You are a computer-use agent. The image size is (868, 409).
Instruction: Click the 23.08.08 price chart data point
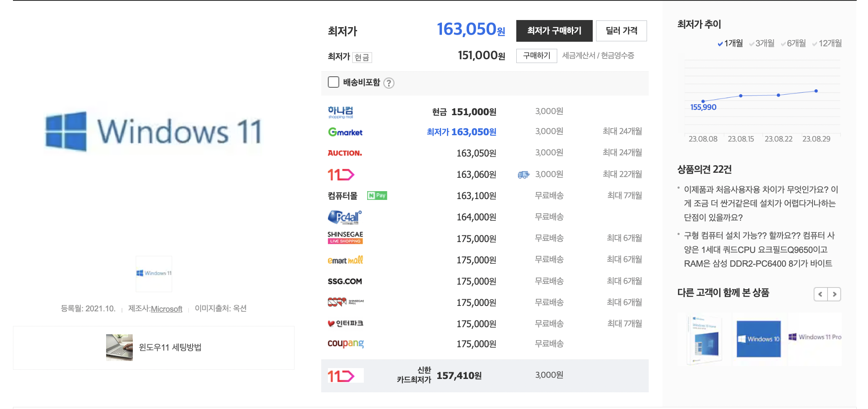[x=703, y=101]
